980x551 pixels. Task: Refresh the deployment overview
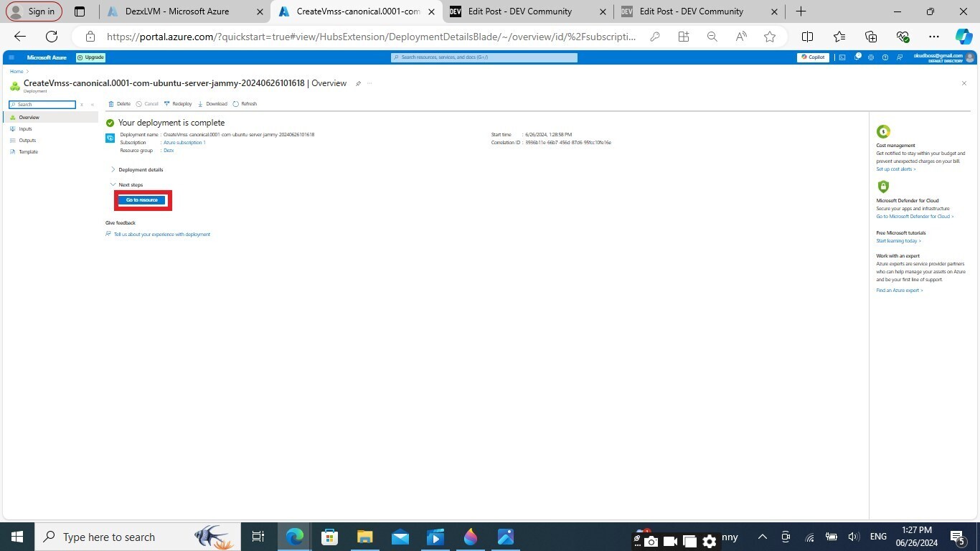[x=245, y=104]
